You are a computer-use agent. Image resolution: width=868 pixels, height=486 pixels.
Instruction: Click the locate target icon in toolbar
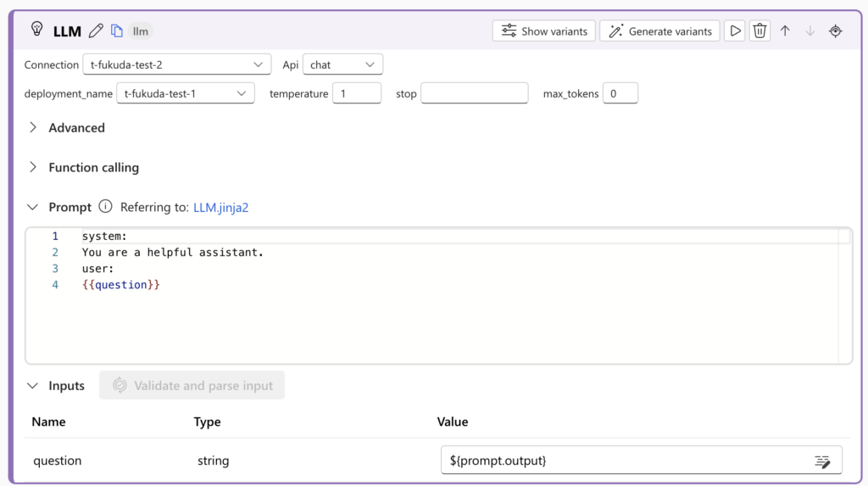click(x=836, y=31)
